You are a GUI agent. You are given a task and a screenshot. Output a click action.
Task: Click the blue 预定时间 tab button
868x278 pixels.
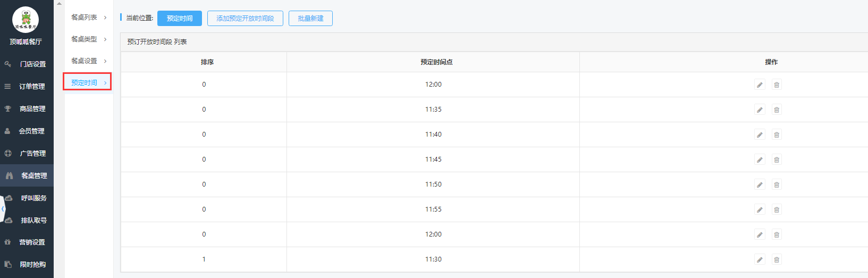coord(180,18)
